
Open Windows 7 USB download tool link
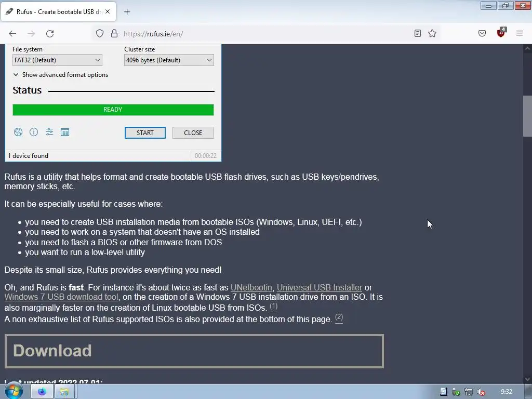pyautogui.click(x=61, y=297)
